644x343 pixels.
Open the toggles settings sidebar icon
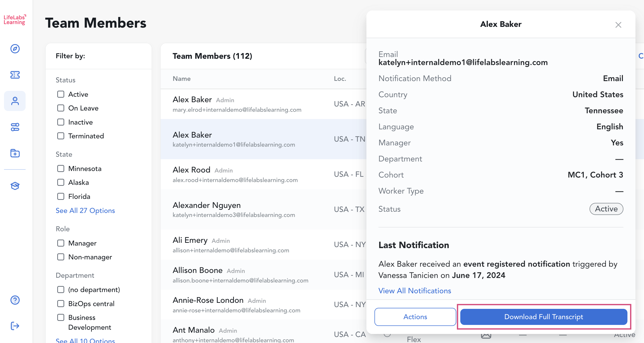coord(15,127)
